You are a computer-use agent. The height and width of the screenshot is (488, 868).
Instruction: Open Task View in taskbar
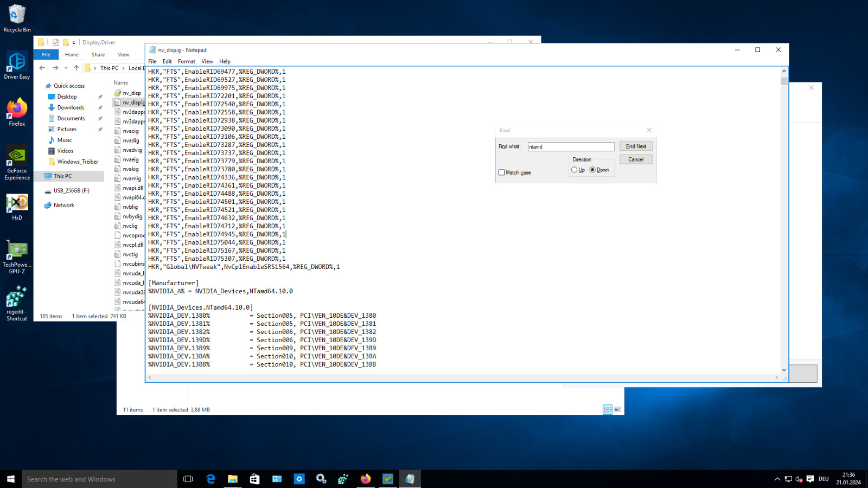(x=188, y=479)
